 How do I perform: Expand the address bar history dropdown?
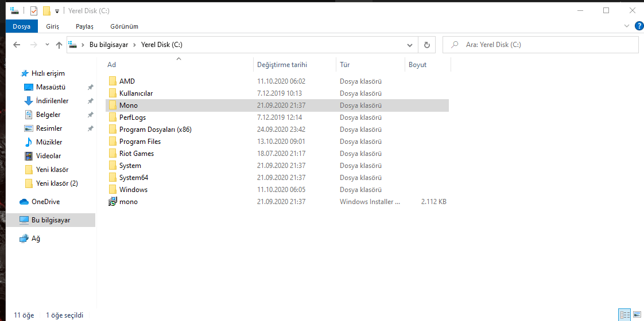click(x=409, y=45)
